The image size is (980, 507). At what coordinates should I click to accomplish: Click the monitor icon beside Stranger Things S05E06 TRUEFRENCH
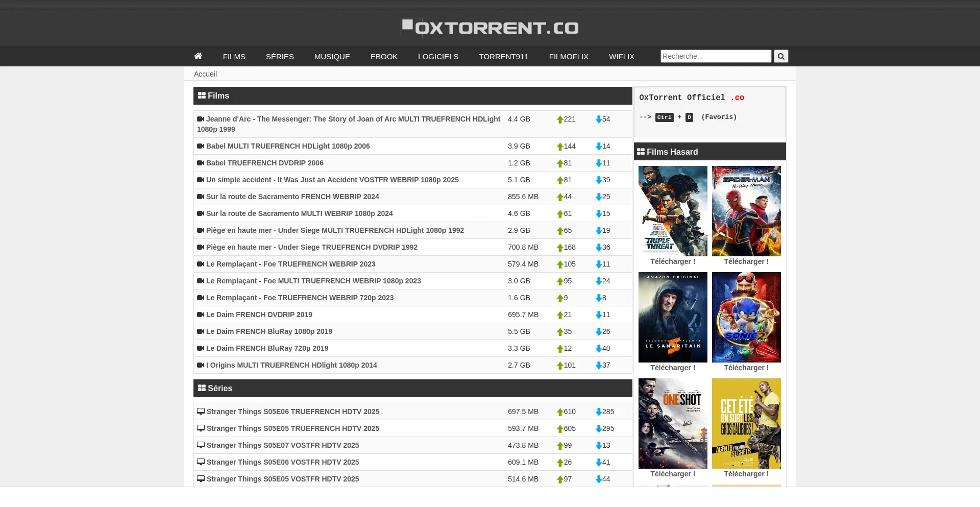(x=201, y=412)
